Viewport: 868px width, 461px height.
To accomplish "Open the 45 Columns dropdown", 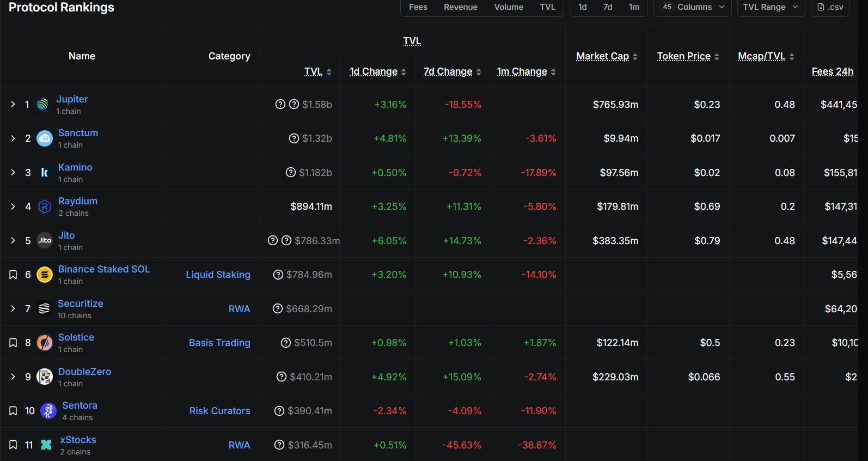I will pyautogui.click(x=692, y=7).
